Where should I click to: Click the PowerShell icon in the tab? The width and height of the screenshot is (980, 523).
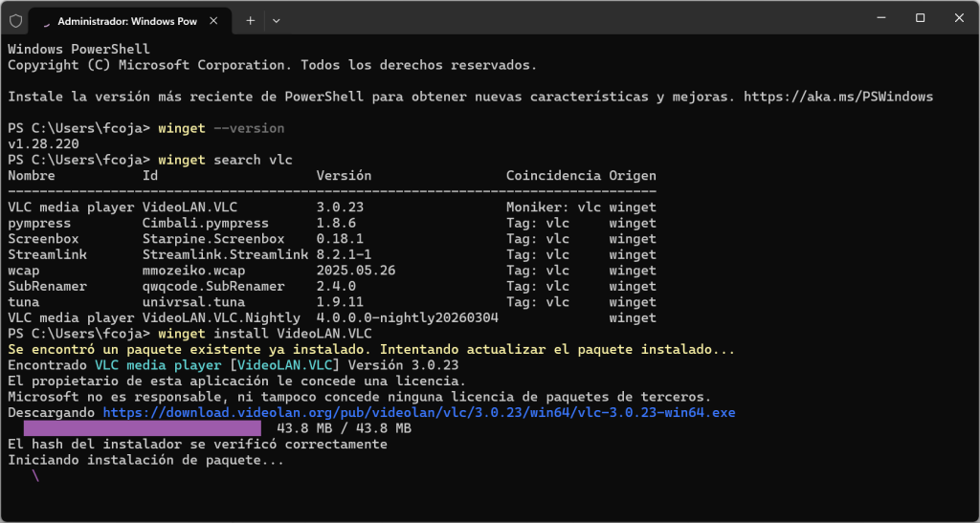click(45, 20)
